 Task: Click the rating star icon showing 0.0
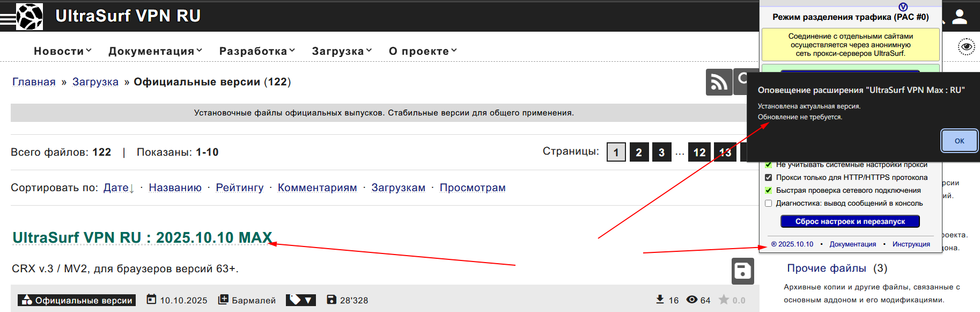point(724,300)
